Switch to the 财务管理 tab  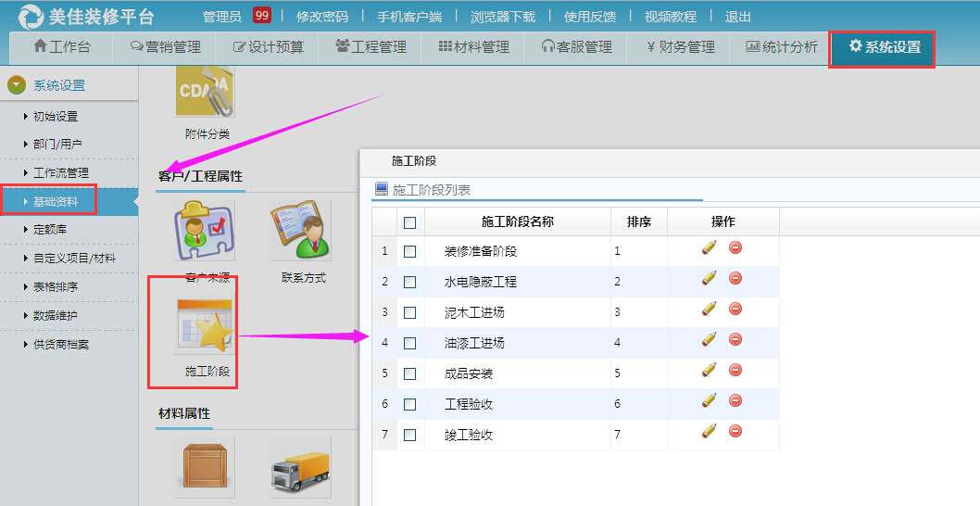coord(680,47)
